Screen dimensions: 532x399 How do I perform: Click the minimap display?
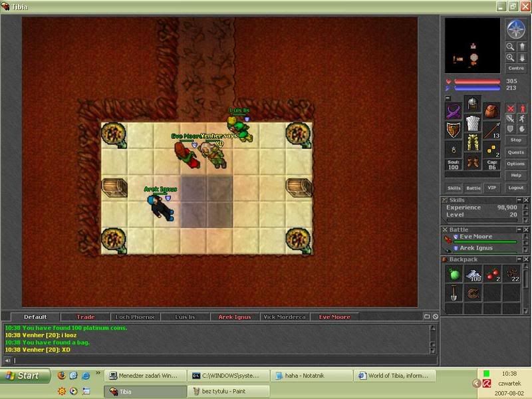coord(472,45)
